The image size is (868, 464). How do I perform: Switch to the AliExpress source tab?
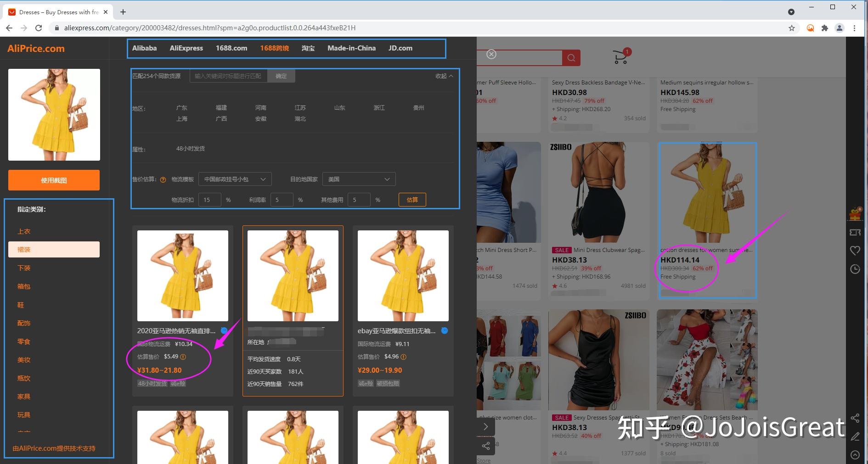[x=186, y=48]
